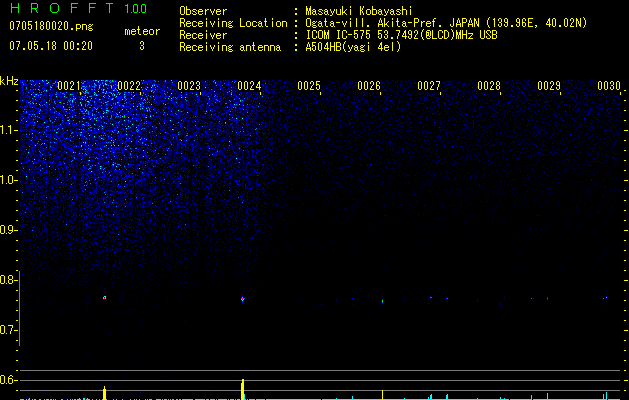
Task: Click the HROFFT 1.00 title text
Action: (78, 8)
